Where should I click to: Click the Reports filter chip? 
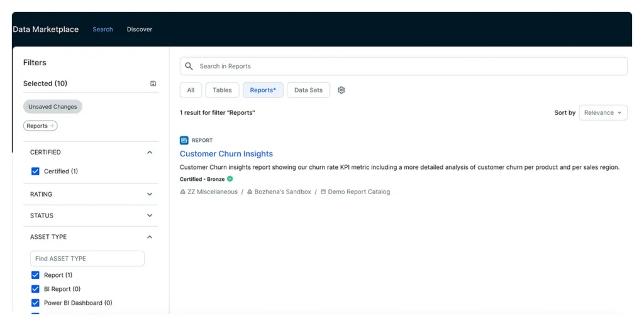tap(40, 126)
